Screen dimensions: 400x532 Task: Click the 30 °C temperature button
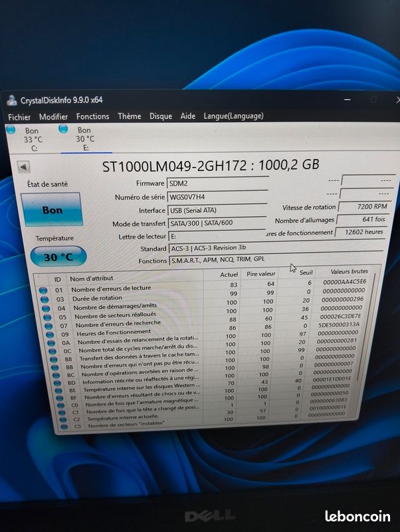(x=58, y=257)
